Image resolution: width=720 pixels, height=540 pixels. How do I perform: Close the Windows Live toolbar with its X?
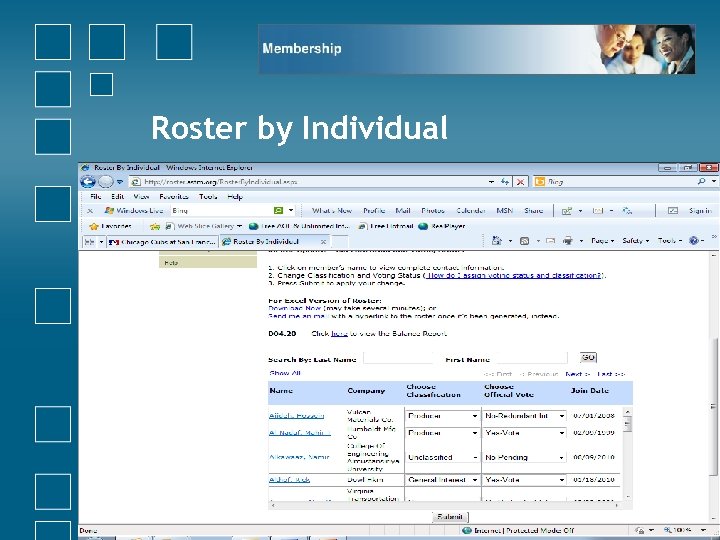coord(90,211)
